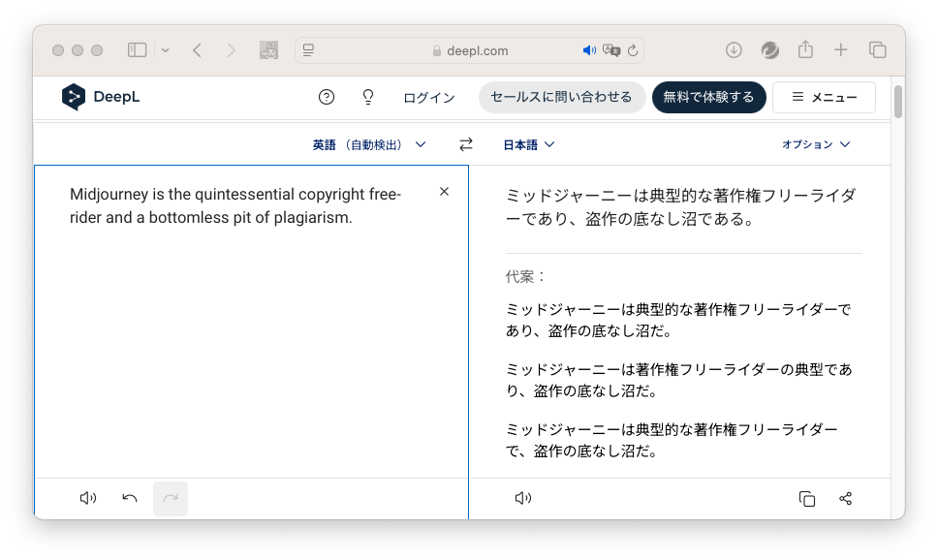
Task: Click the main Japanese translation text
Action: pos(681,207)
